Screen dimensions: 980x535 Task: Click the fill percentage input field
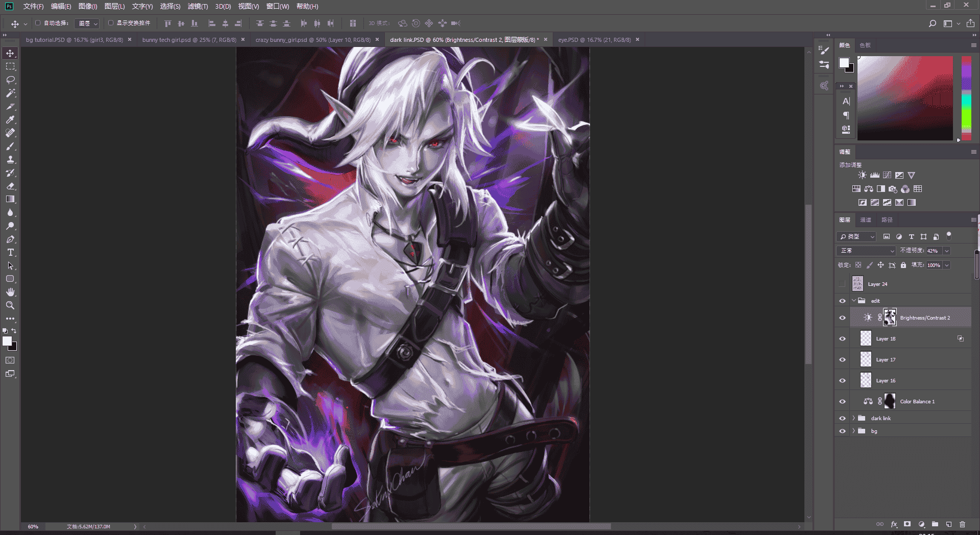pos(934,265)
